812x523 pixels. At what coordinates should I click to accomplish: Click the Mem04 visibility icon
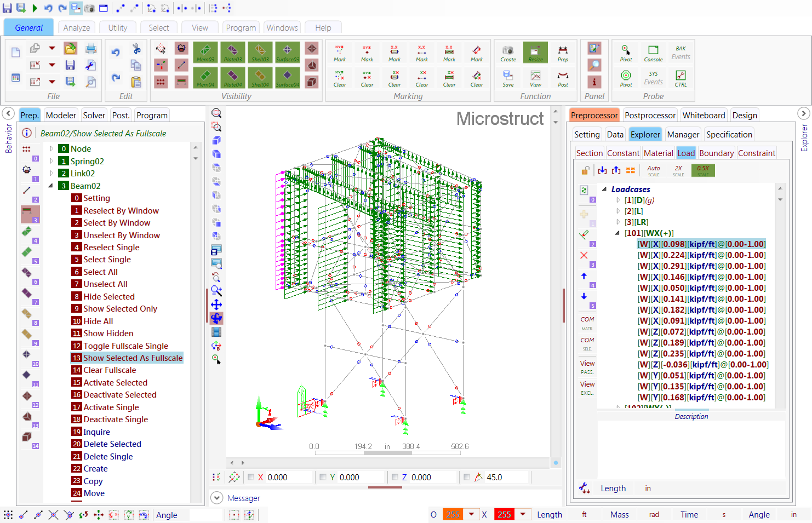pos(205,78)
